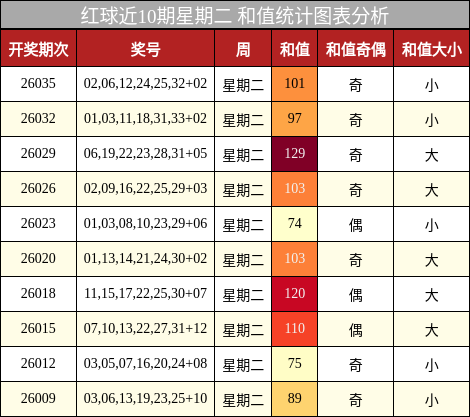The height and width of the screenshot is (417, 470).
Task: Click 奇 parity cell in row 26035
Action: click(x=356, y=85)
